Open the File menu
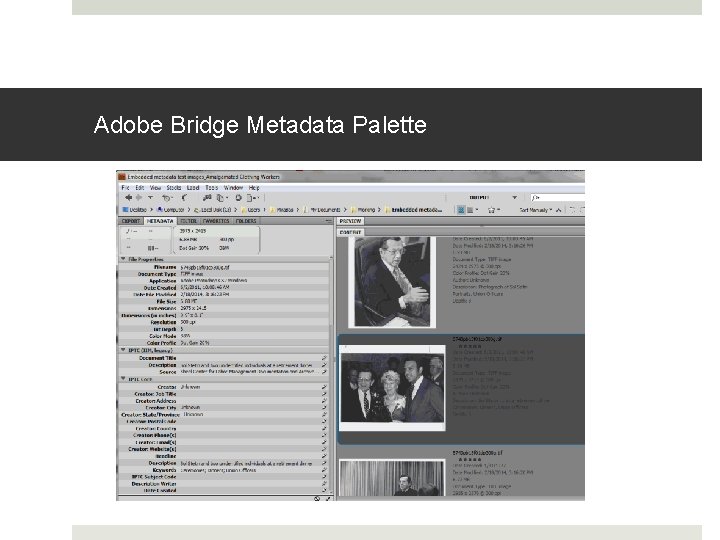Image resolution: width=720 pixels, height=540 pixels. click(125, 188)
